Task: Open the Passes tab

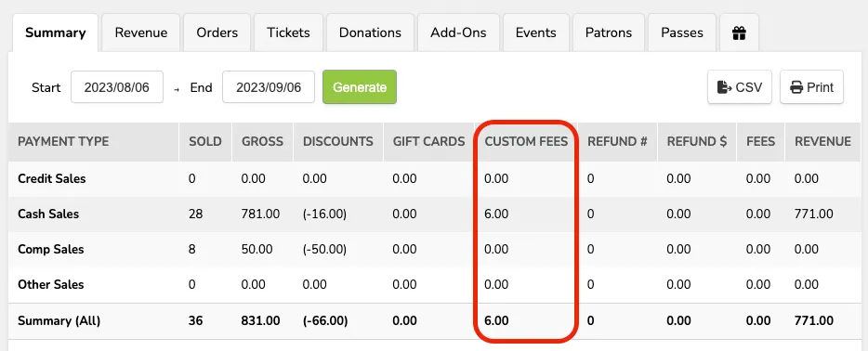Action: (x=682, y=33)
